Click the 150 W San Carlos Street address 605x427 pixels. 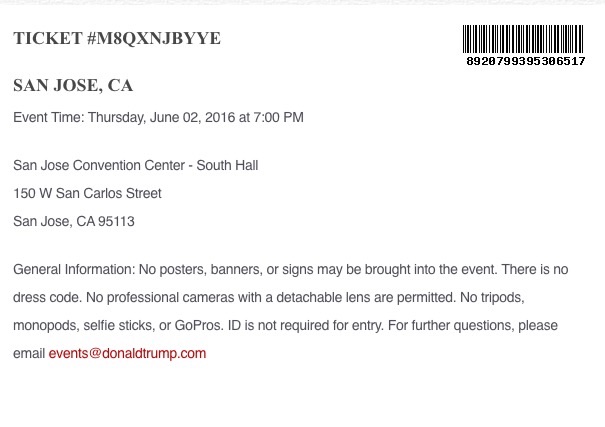coord(87,193)
